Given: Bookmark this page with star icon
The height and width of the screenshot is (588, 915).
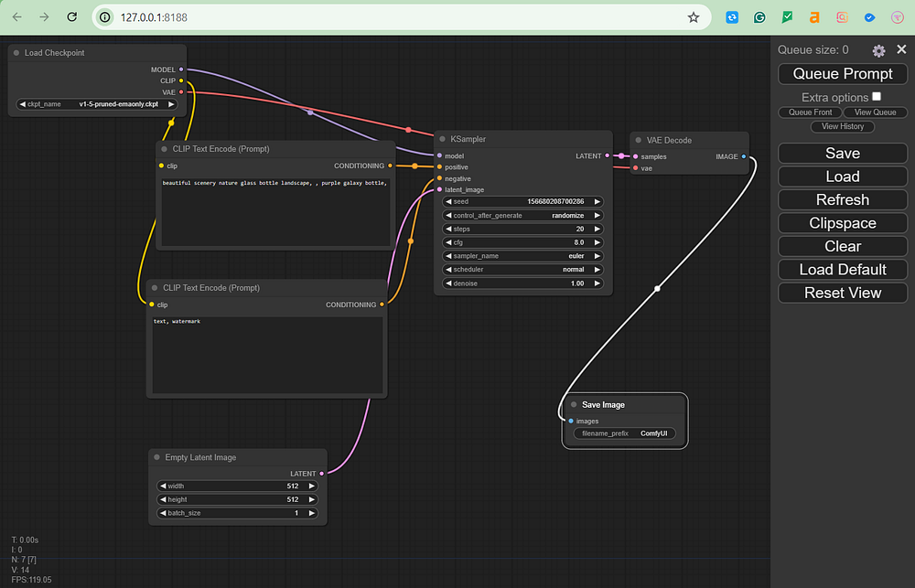Looking at the screenshot, I should (x=694, y=16).
